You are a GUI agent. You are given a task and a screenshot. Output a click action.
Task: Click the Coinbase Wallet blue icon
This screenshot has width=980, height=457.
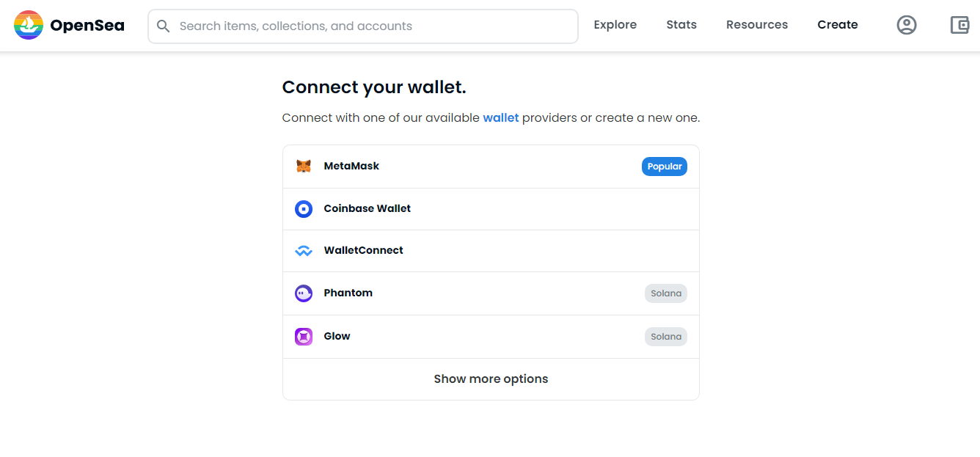pyautogui.click(x=304, y=209)
